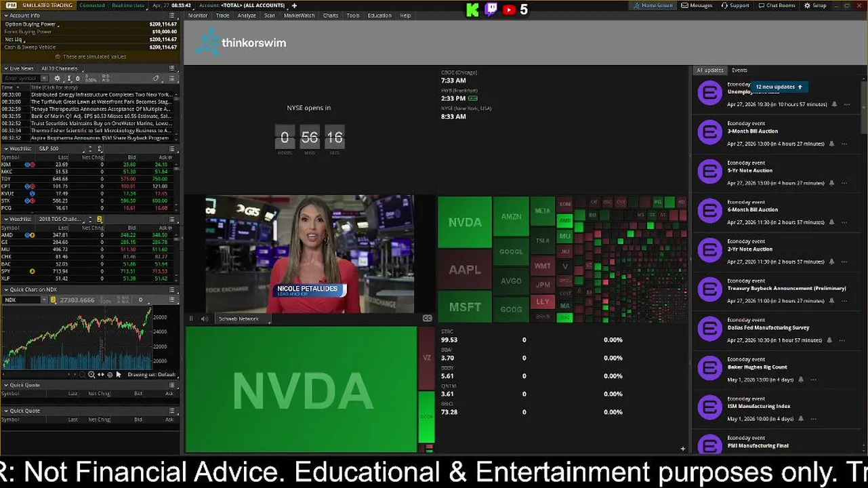This screenshot has width=868, height=488.
Task: Click the chart crosshair icon
Action: click(110, 374)
